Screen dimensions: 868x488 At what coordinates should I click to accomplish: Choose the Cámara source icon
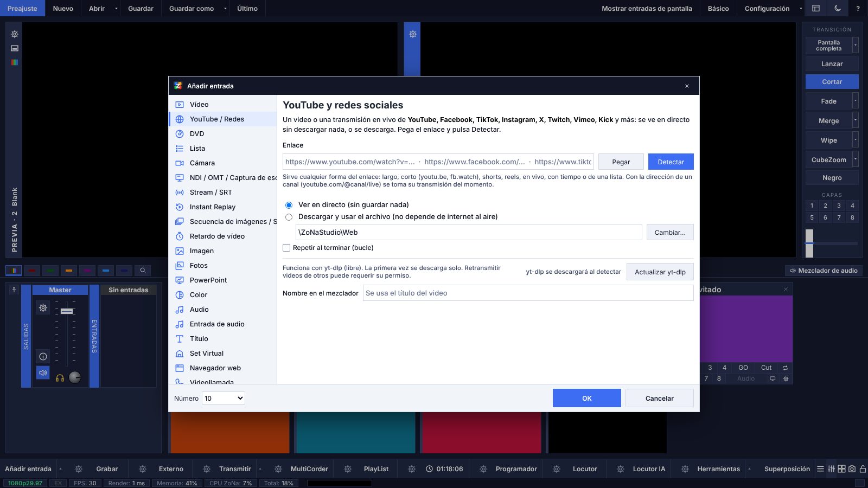180,163
